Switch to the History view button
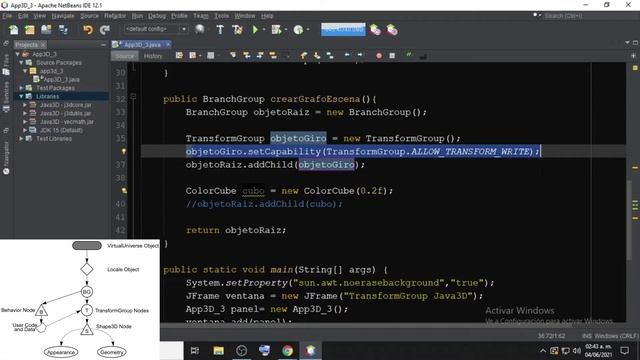640x360 pixels. [x=153, y=56]
